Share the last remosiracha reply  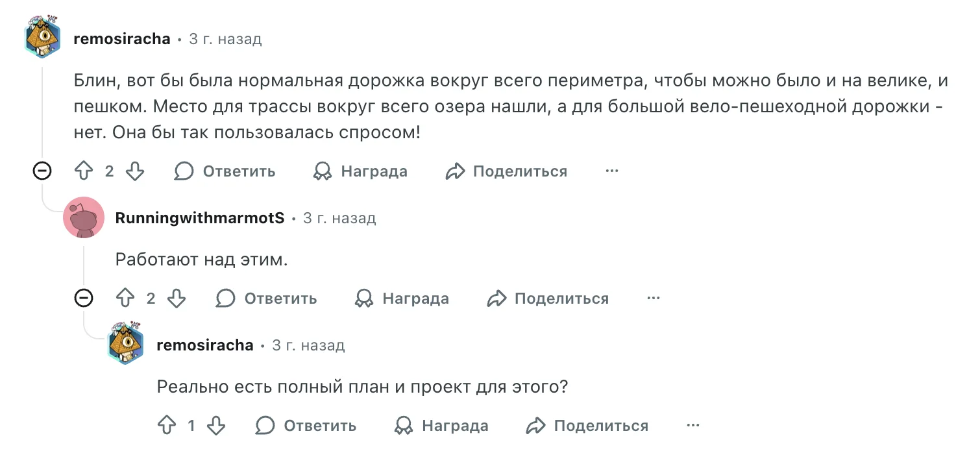coord(587,426)
